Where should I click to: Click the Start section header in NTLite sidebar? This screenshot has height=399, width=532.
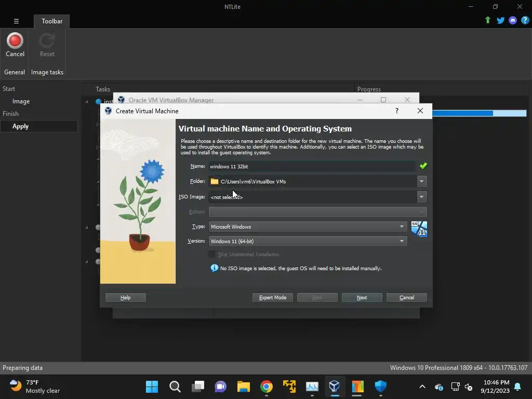click(9, 88)
